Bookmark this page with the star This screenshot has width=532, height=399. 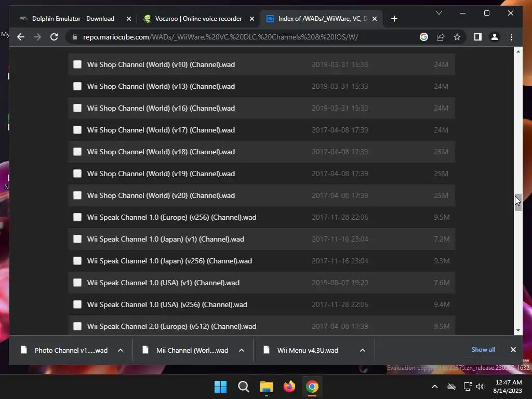point(457,37)
